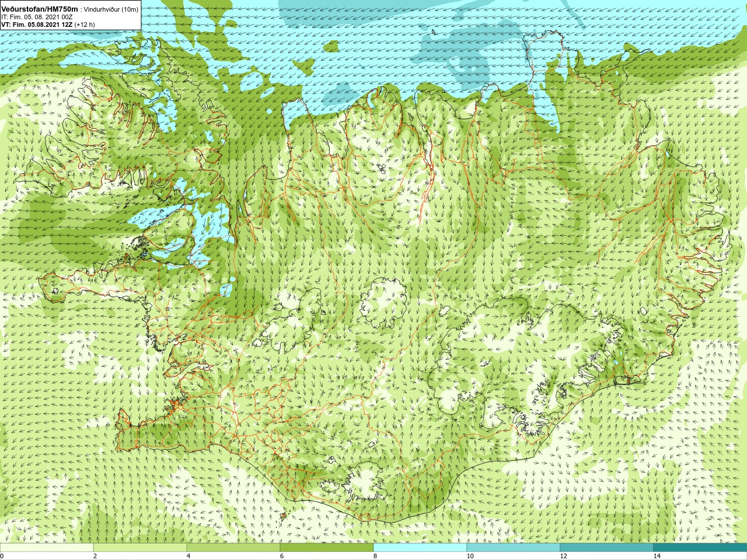Select the light cyan 8–10 legend band
This screenshot has width=747, height=560.
[x=420, y=548]
